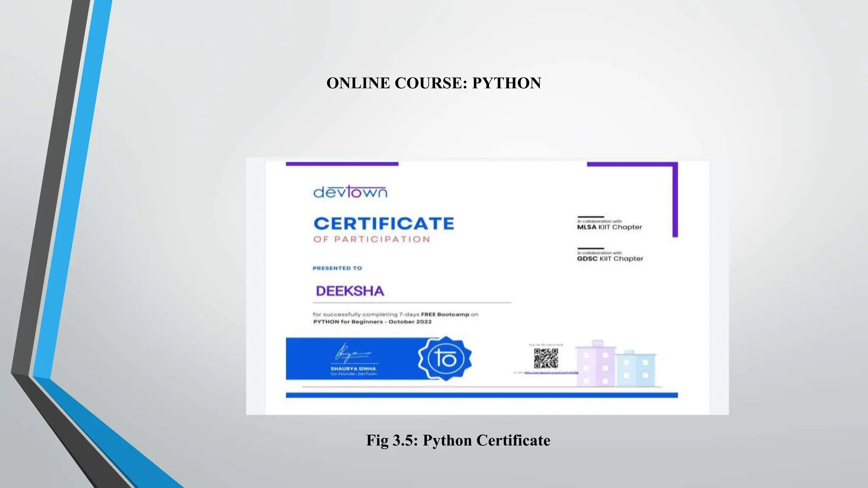868x488 pixels.
Task: Click the 'SHAURYA SINHA' signatory name
Action: (x=353, y=369)
